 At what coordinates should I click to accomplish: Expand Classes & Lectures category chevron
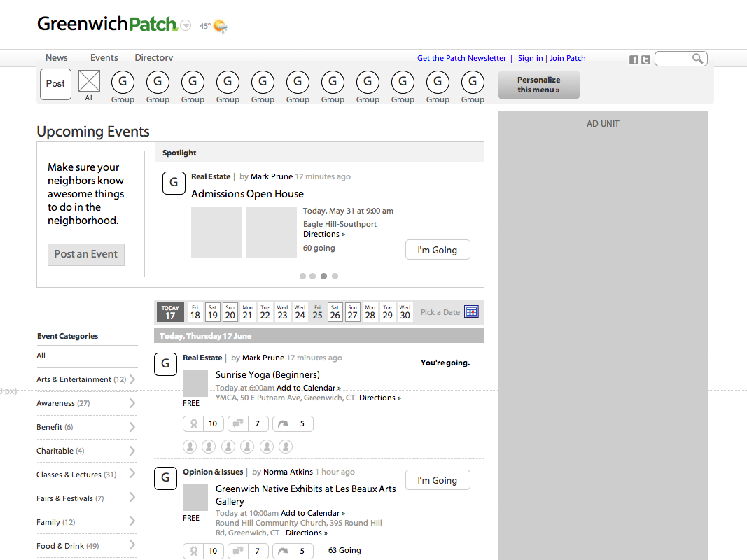tap(132, 474)
